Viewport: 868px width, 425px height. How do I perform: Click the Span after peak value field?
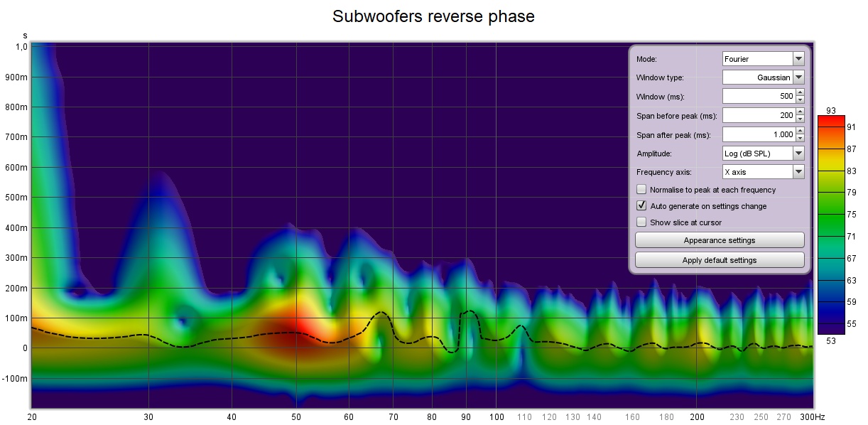tap(759, 134)
